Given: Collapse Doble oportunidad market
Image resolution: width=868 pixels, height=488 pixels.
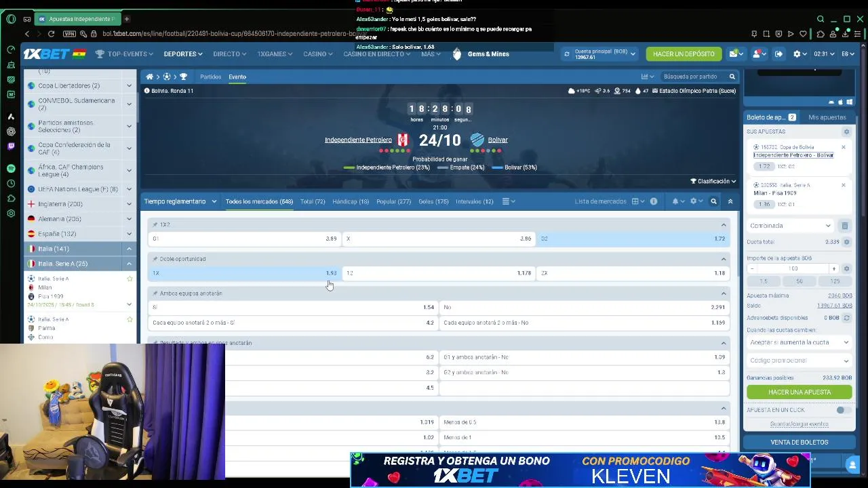Looking at the screenshot, I should (x=724, y=259).
